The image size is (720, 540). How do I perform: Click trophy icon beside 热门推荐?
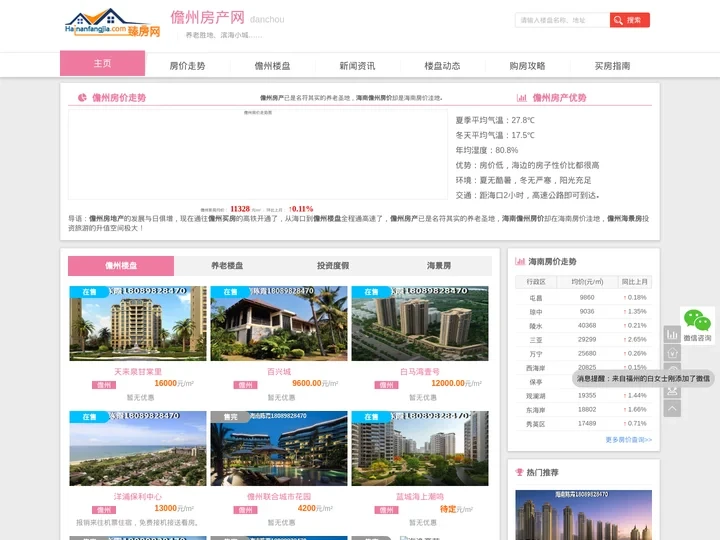[x=519, y=472]
